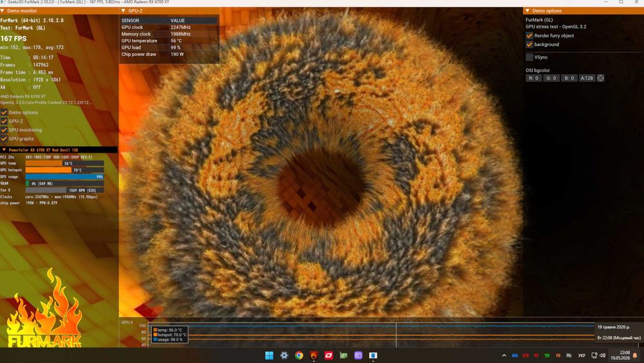The image size is (644, 363).
Task: Open Settings gear from the taskbar
Action: 284,355
